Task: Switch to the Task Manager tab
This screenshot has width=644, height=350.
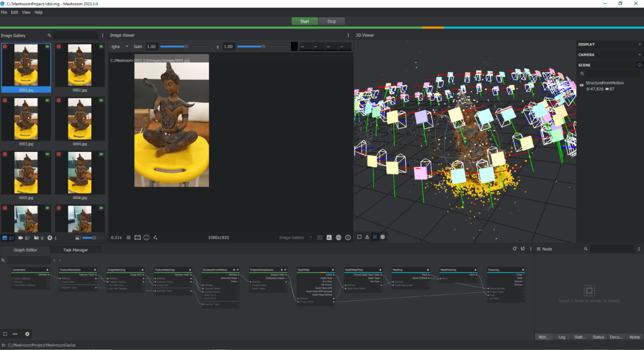Action: (75, 250)
